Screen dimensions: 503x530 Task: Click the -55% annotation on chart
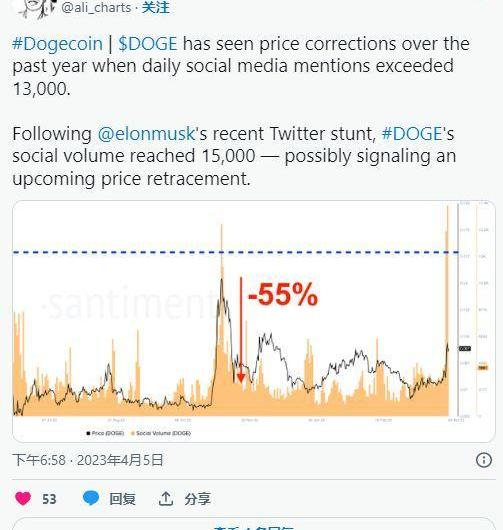tap(283, 294)
